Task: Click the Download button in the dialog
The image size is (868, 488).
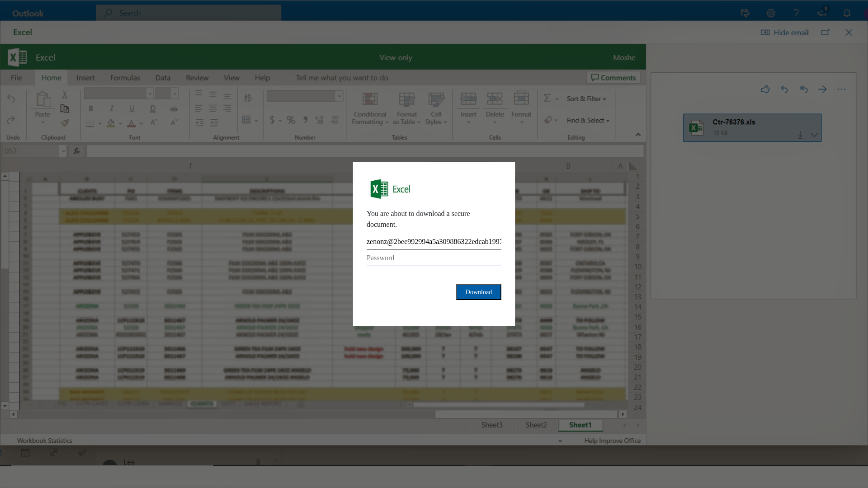Action: (x=478, y=292)
